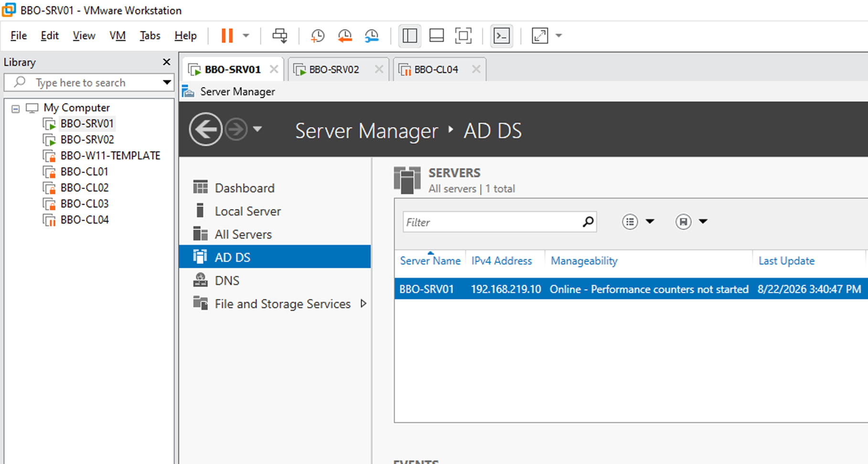The width and height of the screenshot is (868, 464).
Task: Sort by Last Update column
Action: (786, 261)
